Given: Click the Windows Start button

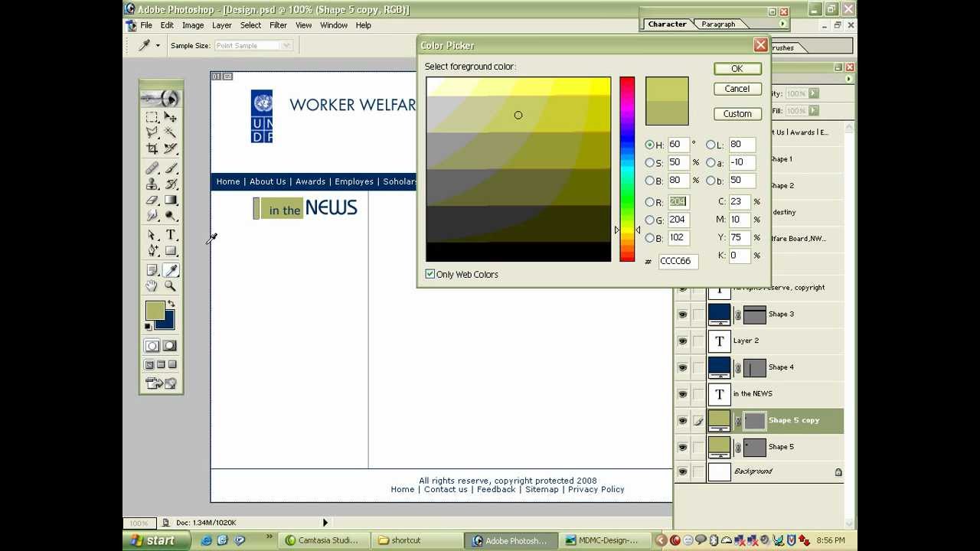Looking at the screenshot, I should click(153, 540).
